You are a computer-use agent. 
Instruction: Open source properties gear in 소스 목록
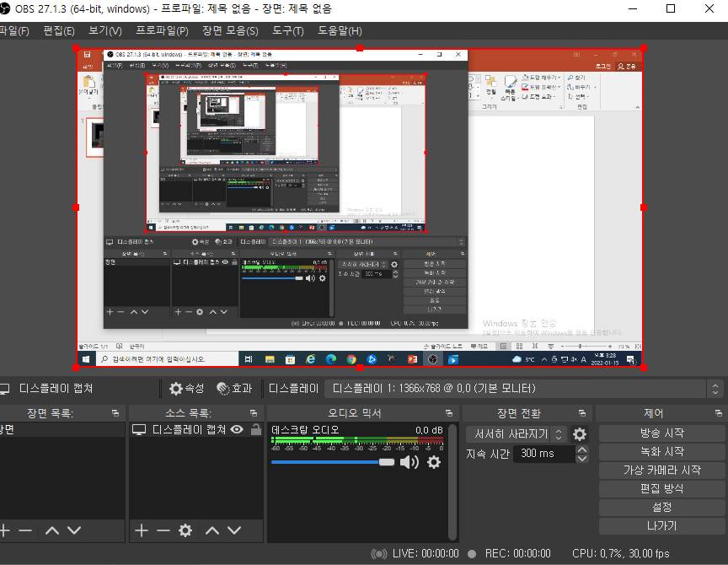(x=185, y=530)
